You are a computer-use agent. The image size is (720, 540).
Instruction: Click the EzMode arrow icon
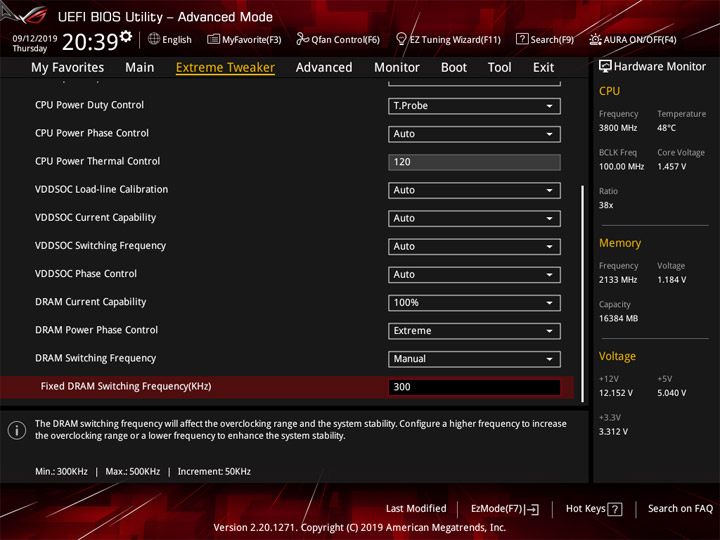532,509
